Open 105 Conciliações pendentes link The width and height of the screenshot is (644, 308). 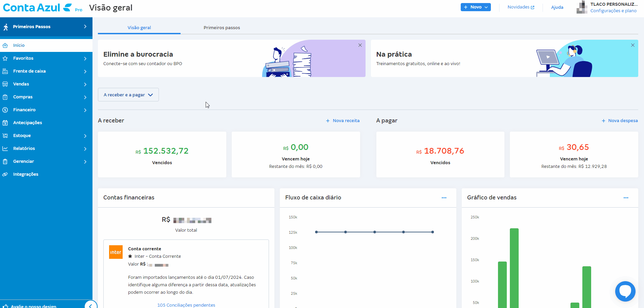(x=186, y=305)
